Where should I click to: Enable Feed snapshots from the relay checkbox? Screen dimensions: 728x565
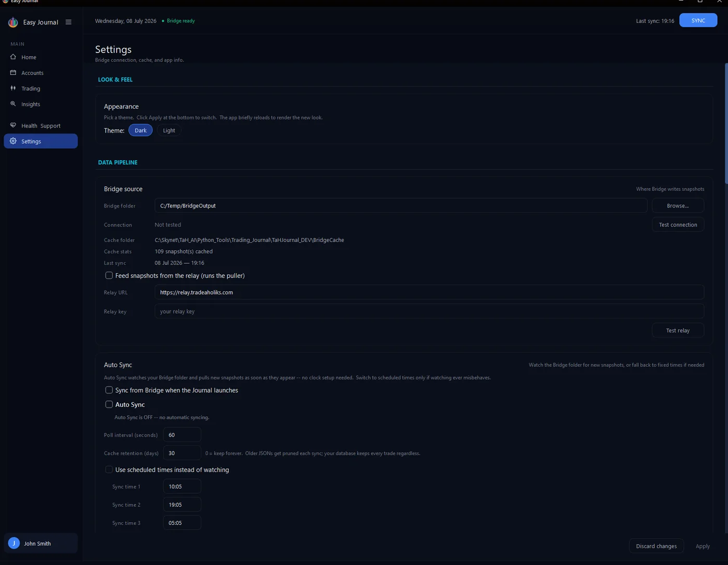click(109, 275)
